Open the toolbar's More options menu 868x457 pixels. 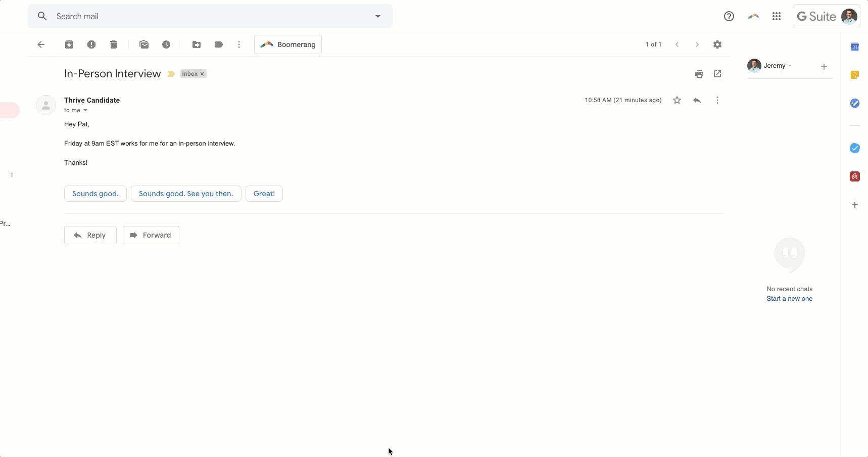pyautogui.click(x=239, y=44)
